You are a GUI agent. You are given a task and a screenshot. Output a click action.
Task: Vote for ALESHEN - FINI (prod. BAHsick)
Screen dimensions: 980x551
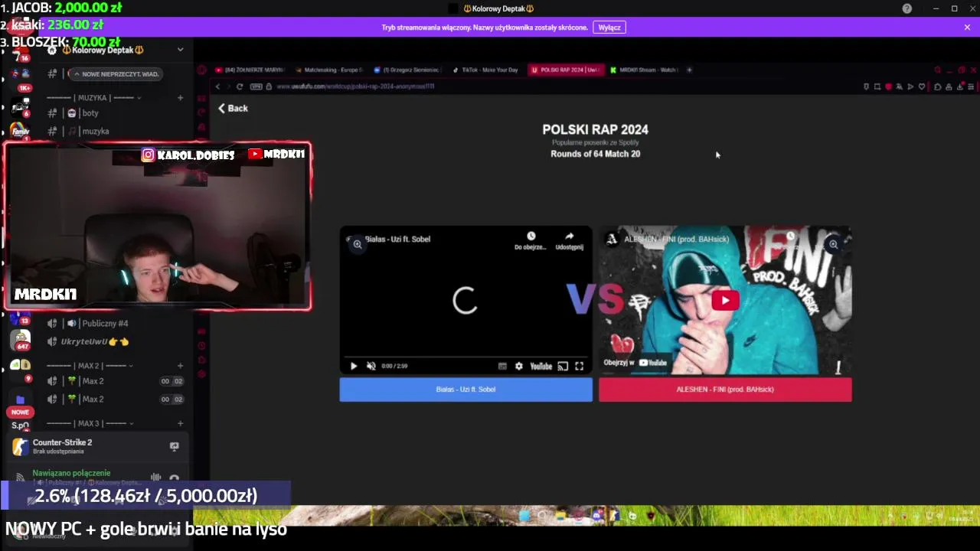[725, 389]
